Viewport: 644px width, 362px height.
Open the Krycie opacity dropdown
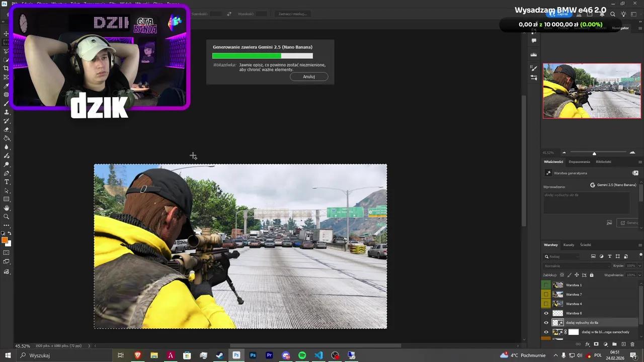pyautogui.click(x=639, y=265)
